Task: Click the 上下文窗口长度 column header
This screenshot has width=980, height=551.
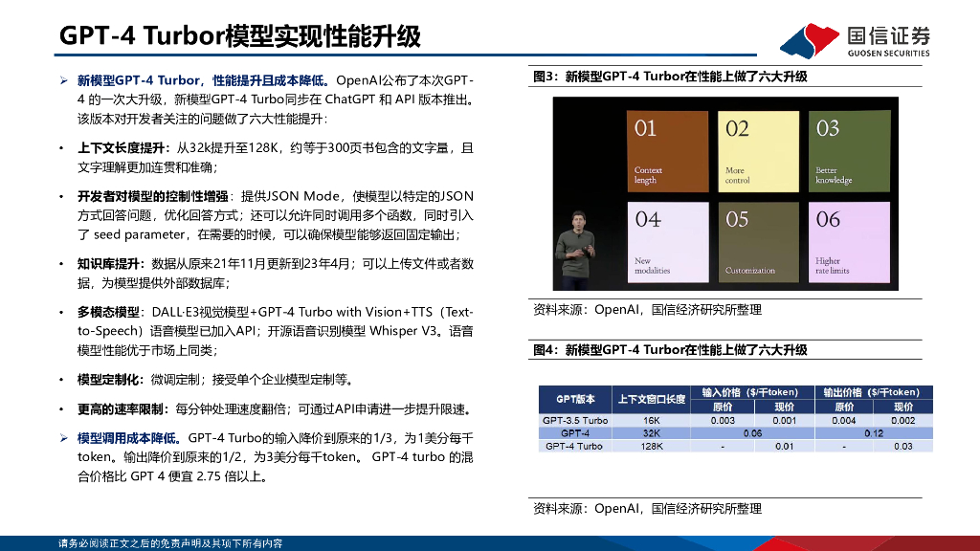Action: point(651,399)
